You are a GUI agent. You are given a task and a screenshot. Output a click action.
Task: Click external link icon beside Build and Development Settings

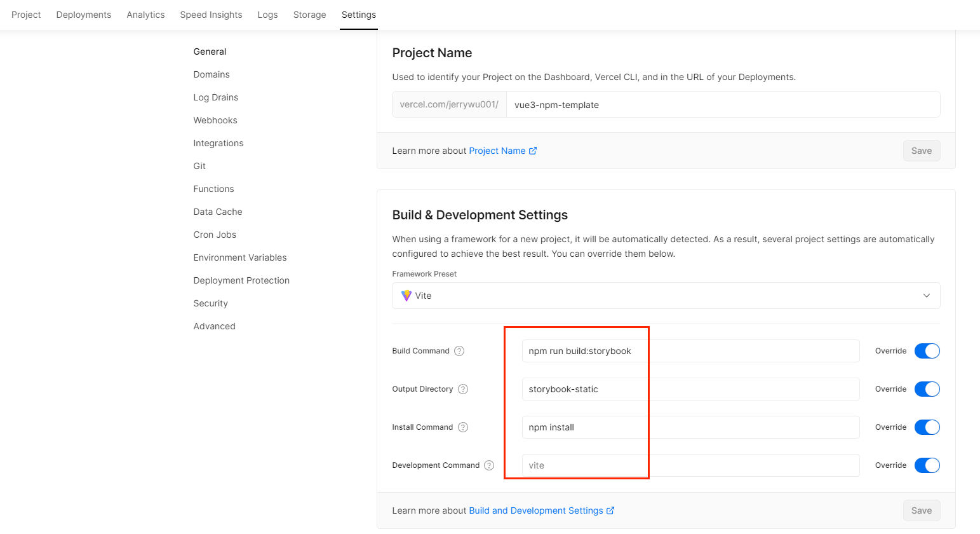pos(610,510)
